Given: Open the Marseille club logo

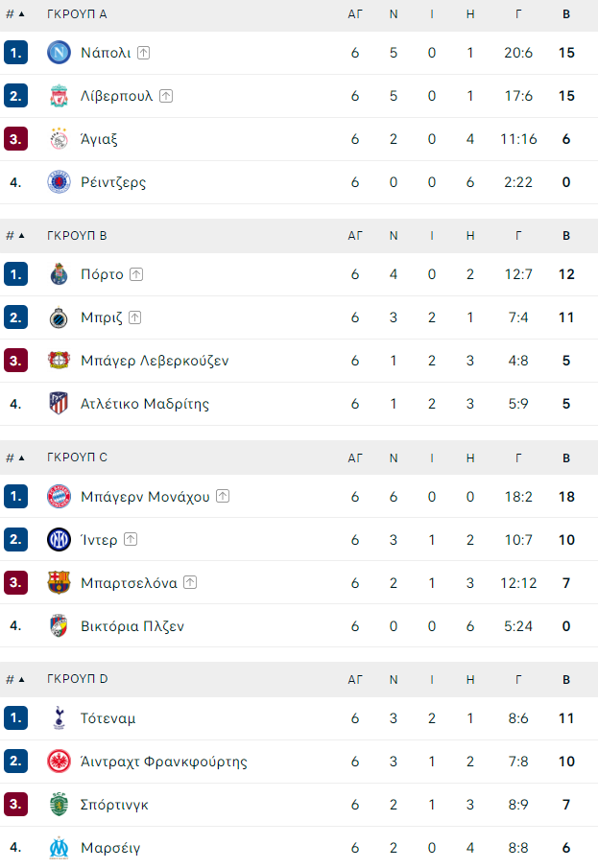Looking at the screenshot, I should point(59,848).
